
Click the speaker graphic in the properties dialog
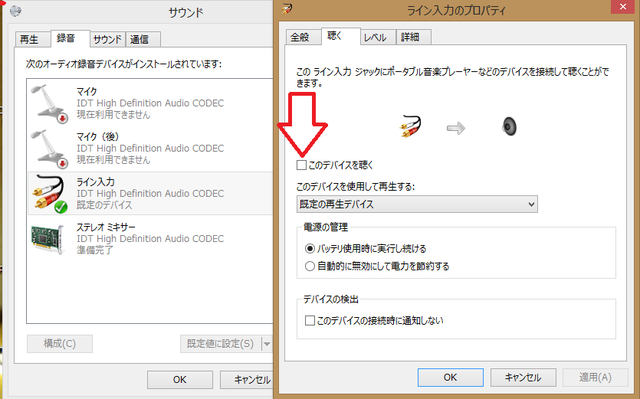click(509, 126)
